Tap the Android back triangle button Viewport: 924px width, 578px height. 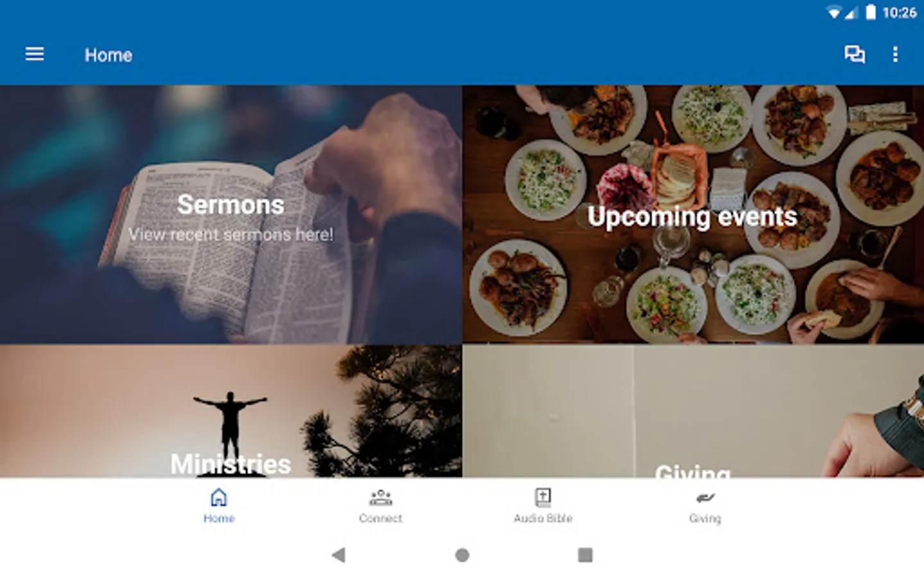[x=339, y=555]
